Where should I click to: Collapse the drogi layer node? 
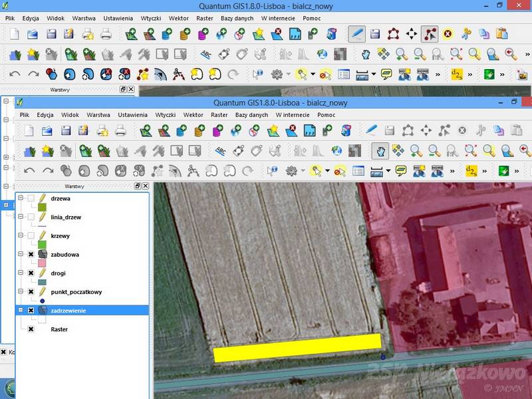(21, 272)
